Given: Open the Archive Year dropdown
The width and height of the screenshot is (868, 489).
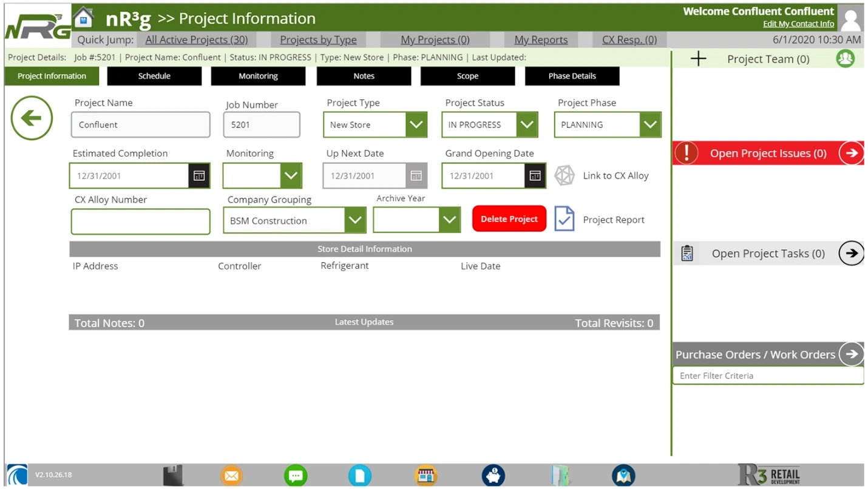Looking at the screenshot, I should click(449, 220).
